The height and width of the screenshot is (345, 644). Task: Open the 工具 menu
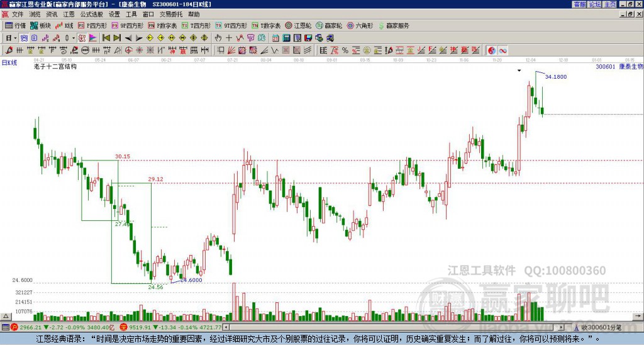[x=131, y=14]
